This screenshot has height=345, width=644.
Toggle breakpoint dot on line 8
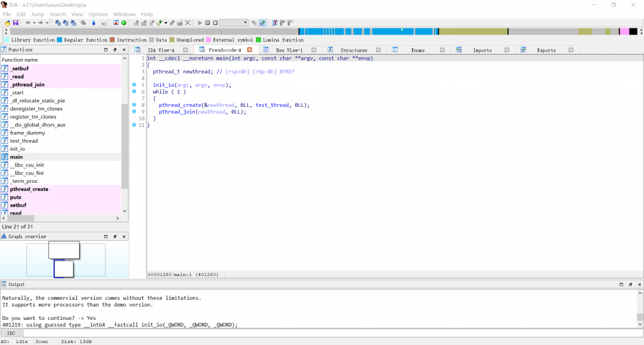coord(135,105)
